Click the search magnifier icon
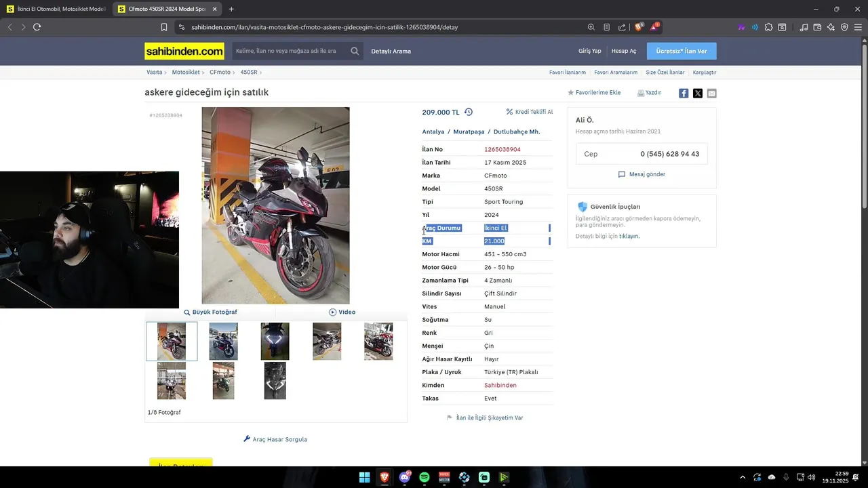The width and height of the screenshot is (868, 488). [355, 51]
